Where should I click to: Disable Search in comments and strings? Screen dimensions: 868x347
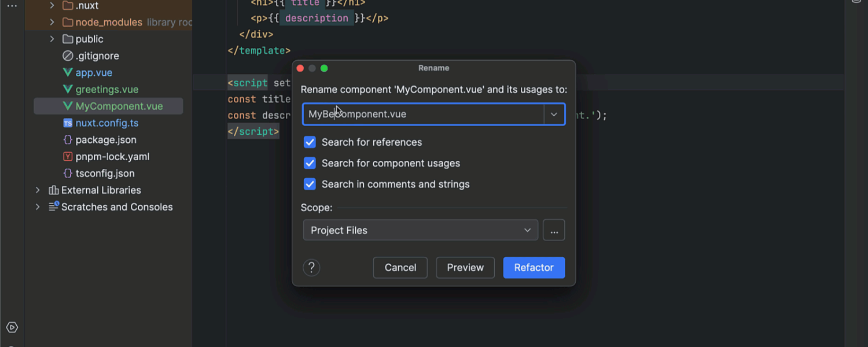coord(310,184)
